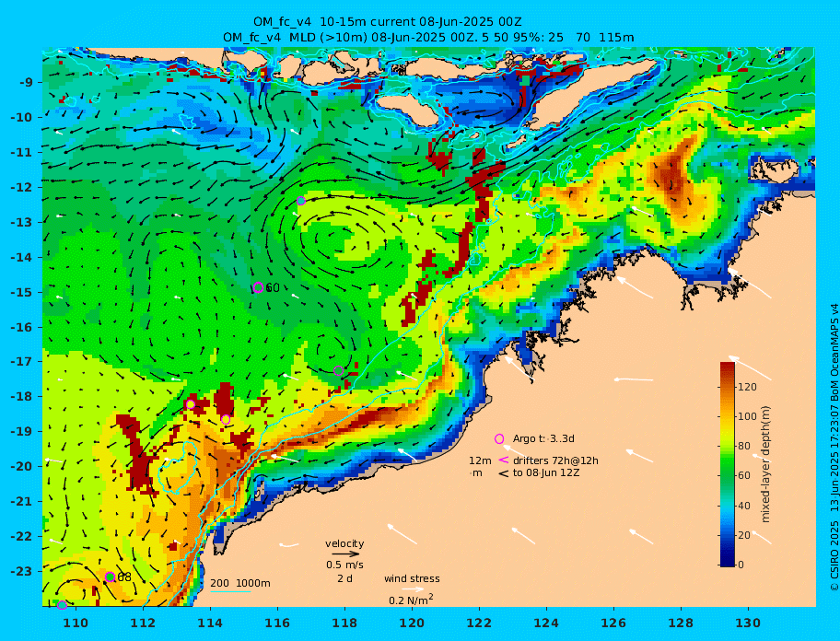Screen dimensions: 840x641
Task: Click the '0.5 m/s' velocity scale value
Action: click(x=345, y=565)
